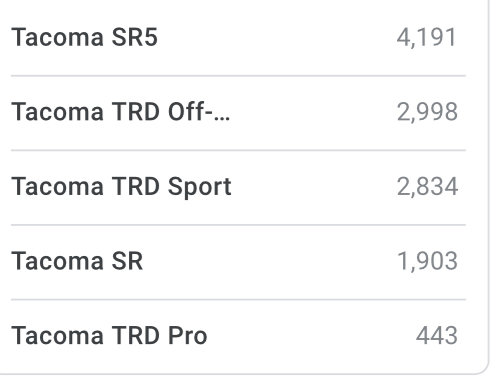The width and height of the screenshot is (502, 380).
Task: Click divider line below TRD Sport row
Action: coord(238,225)
